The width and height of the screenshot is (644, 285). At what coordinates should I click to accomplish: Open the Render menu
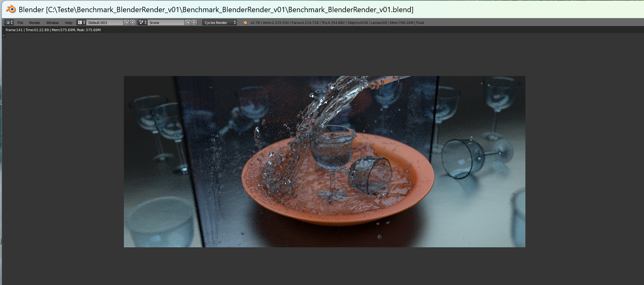35,23
